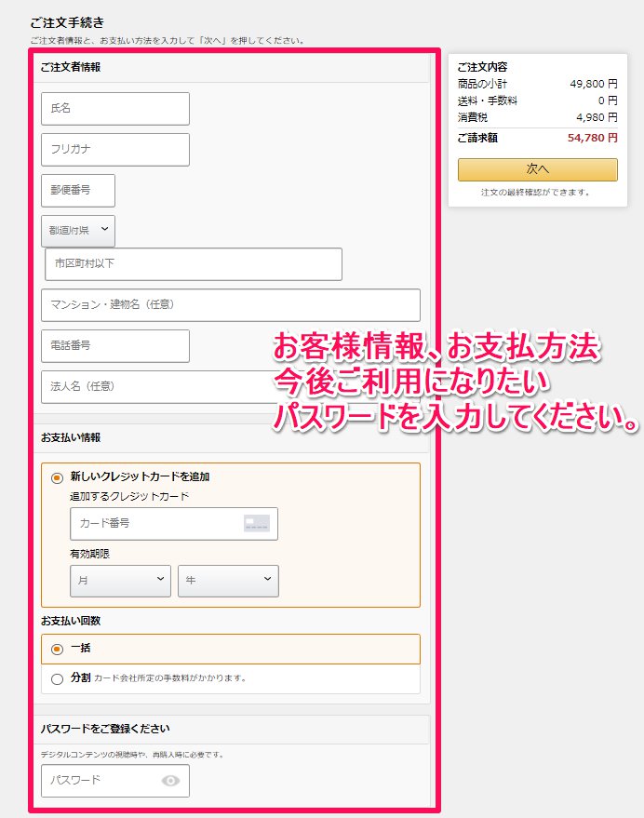Screen dimensions: 644x818
Task: Click the 送料・手数料 label
Action: pyautogui.click(x=488, y=101)
